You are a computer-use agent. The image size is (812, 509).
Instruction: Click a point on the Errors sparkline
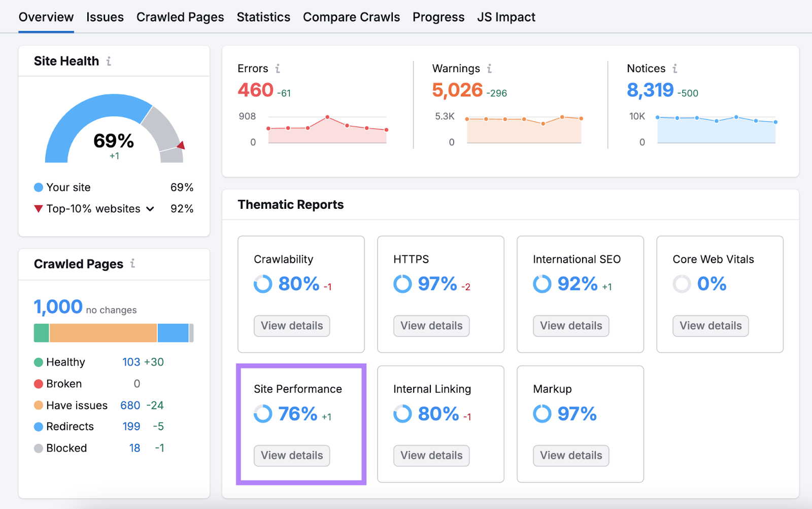coord(327,118)
